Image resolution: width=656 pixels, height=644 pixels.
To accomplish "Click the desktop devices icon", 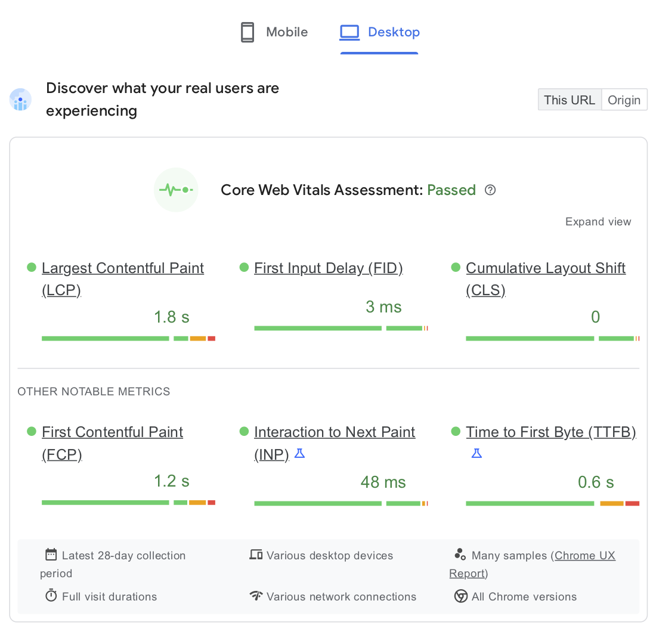I will pos(256,554).
